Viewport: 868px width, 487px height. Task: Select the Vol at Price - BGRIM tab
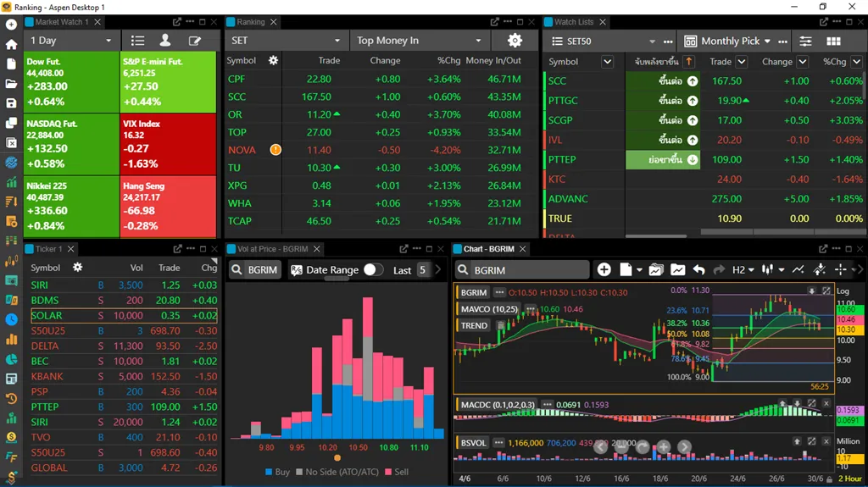(x=271, y=249)
